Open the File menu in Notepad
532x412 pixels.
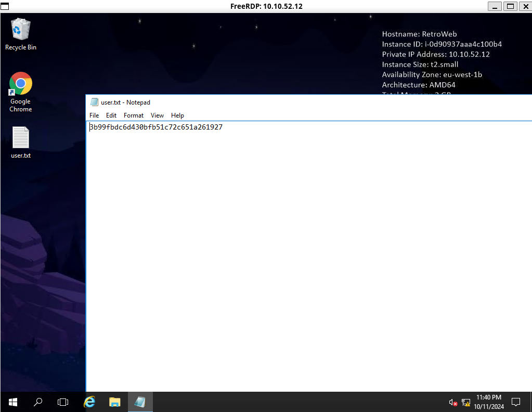coord(94,115)
